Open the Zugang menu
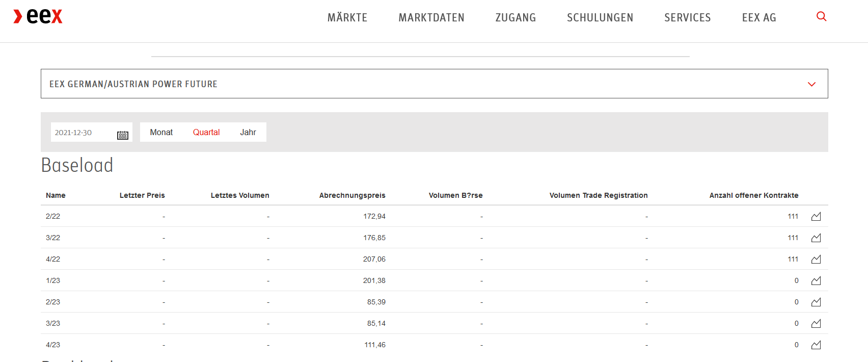The image size is (868, 362). (516, 17)
